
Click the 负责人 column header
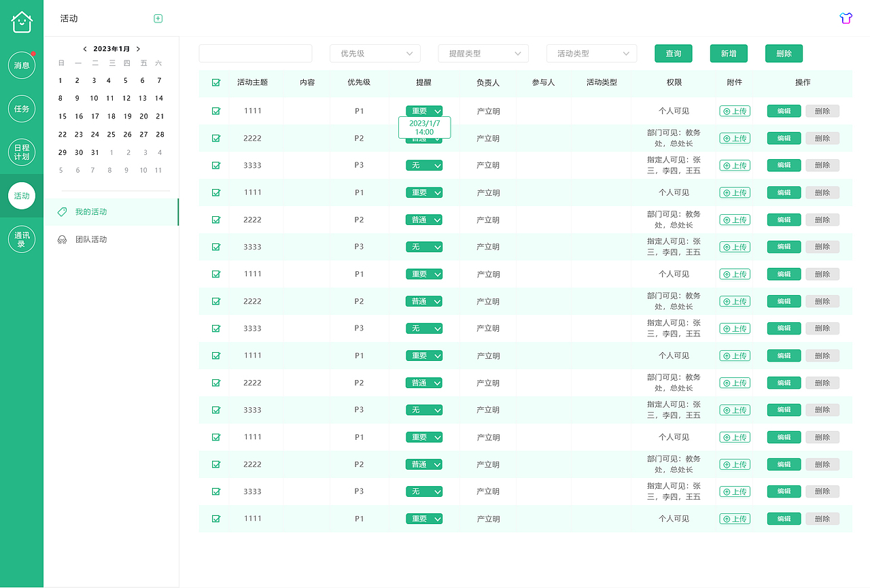488,82
